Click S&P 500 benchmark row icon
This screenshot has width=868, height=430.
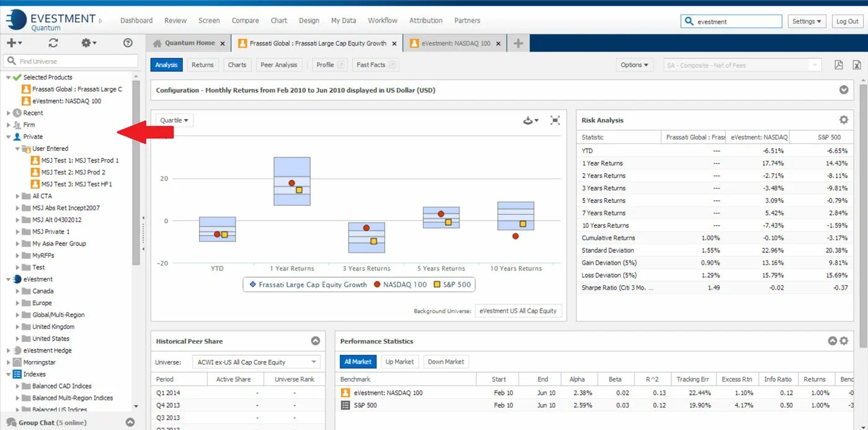click(345, 405)
